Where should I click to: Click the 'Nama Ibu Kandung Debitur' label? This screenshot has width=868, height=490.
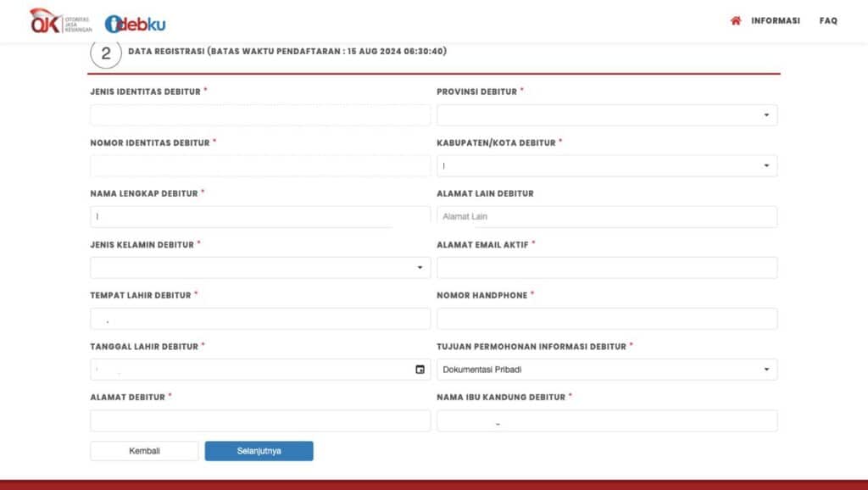click(x=501, y=397)
